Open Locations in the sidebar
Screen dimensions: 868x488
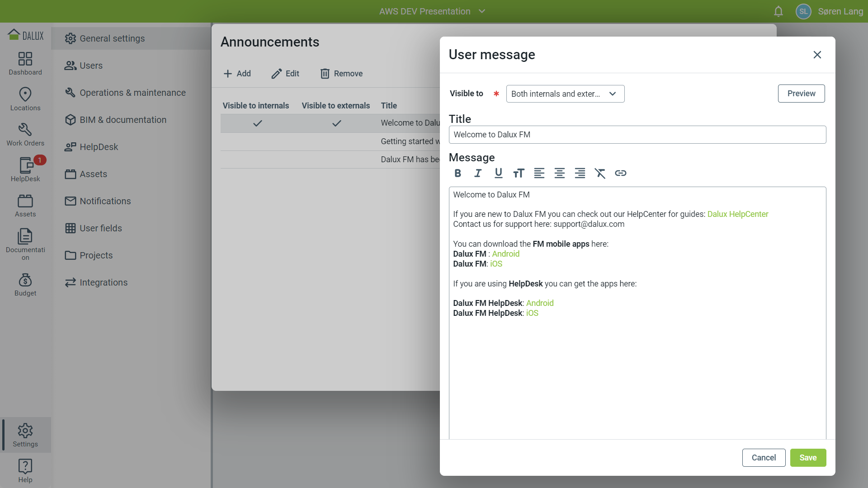(25, 99)
